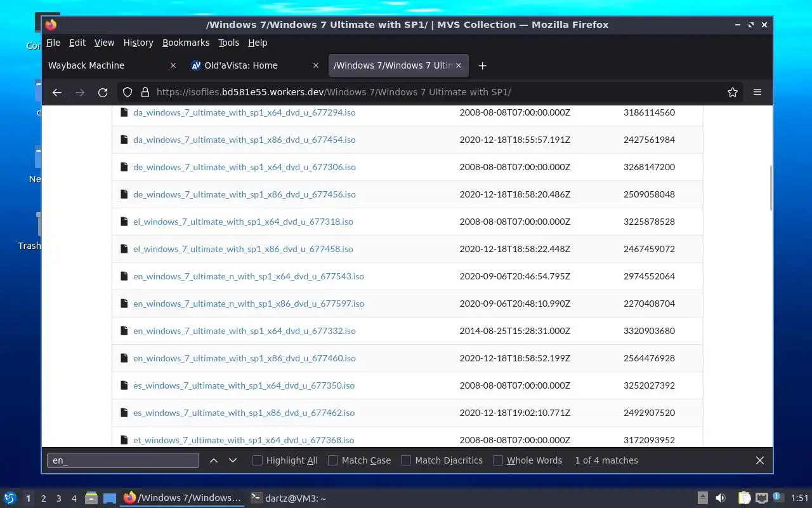This screenshot has width=812, height=508.
Task: Go back to the previous page
Action: tap(57, 92)
